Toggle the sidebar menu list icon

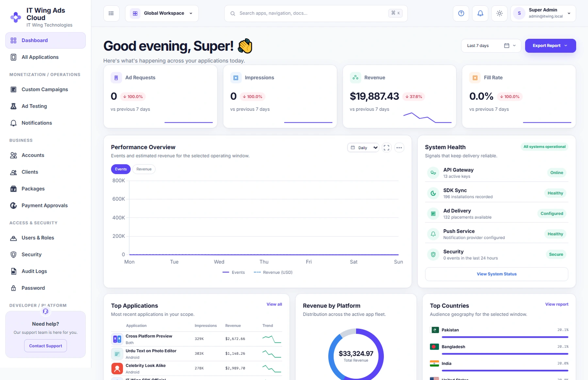111,13
